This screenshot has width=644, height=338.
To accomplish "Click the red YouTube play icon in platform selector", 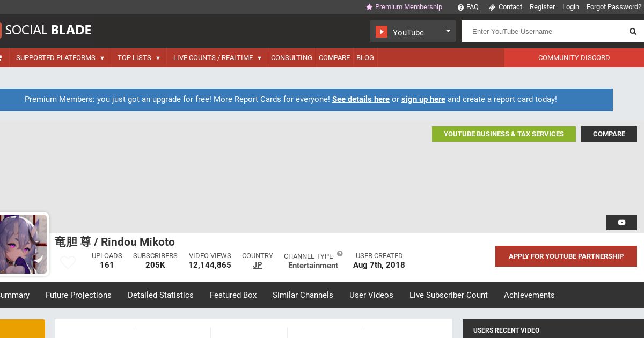I will (x=382, y=32).
